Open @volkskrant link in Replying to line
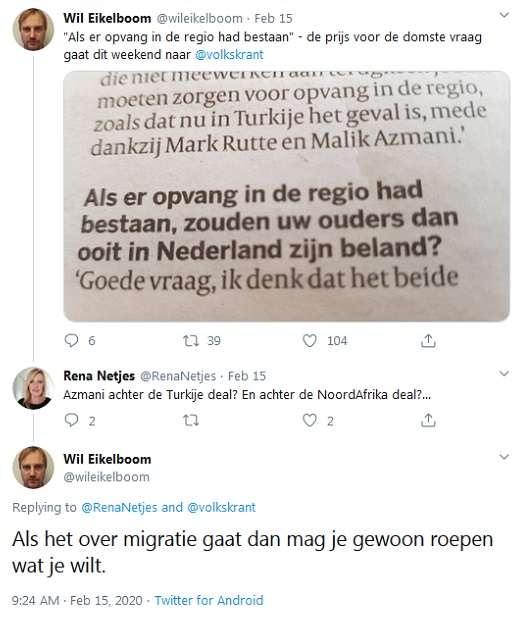This screenshot has width=523, height=620. pyautogui.click(x=221, y=507)
